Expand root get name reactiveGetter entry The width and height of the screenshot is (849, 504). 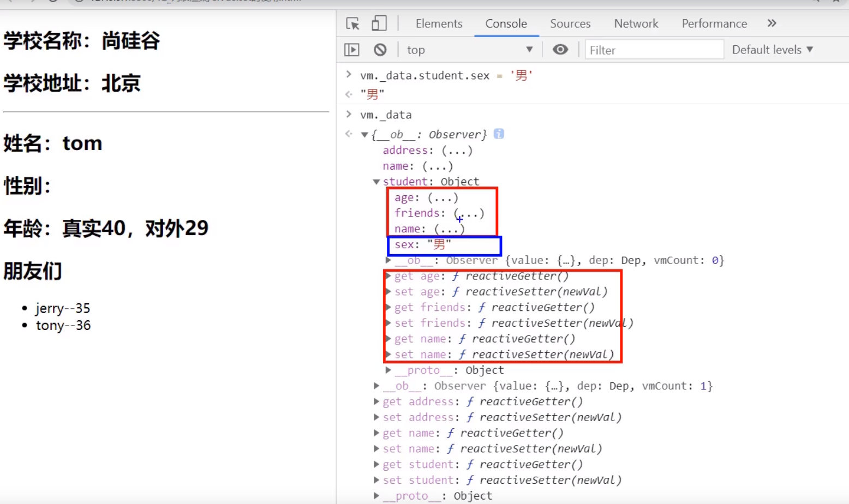tap(376, 433)
